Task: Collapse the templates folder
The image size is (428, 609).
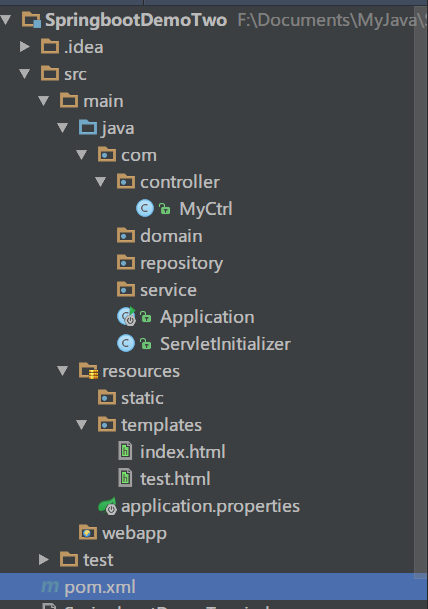Action: point(82,425)
